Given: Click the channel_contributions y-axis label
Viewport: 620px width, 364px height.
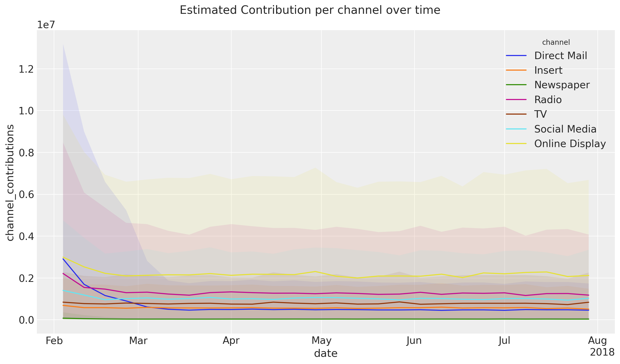Looking at the screenshot, I should click(10, 183).
